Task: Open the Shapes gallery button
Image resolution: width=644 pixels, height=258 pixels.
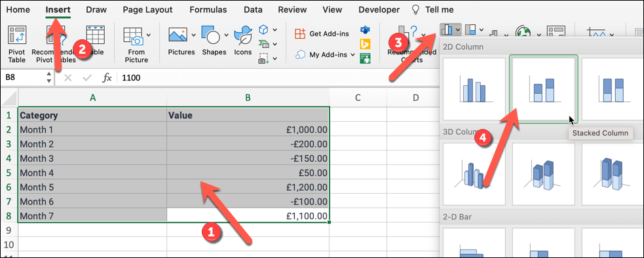Action: [214, 41]
